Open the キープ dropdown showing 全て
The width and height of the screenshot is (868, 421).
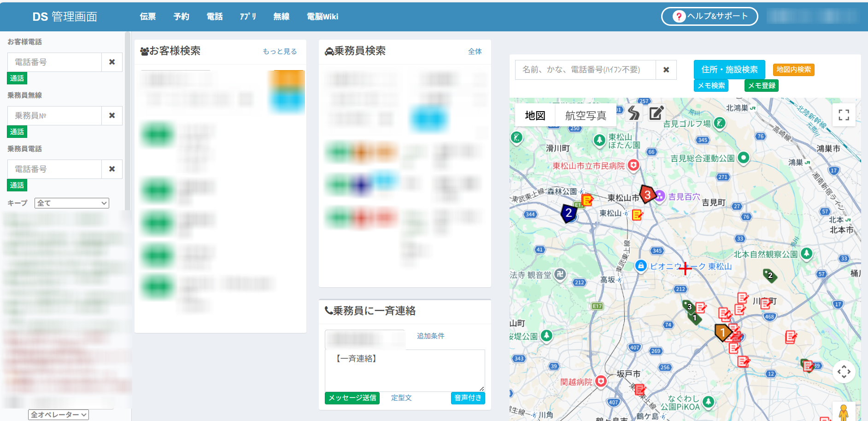pos(71,203)
